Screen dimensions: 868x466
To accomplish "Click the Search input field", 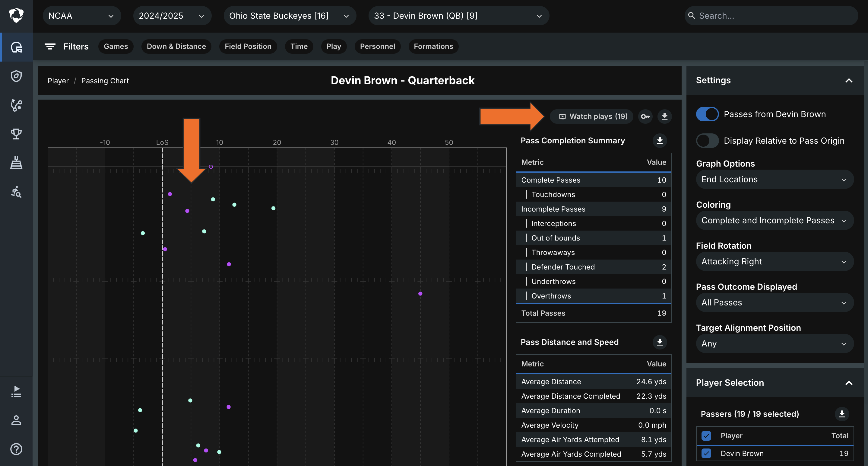I will pos(771,16).
